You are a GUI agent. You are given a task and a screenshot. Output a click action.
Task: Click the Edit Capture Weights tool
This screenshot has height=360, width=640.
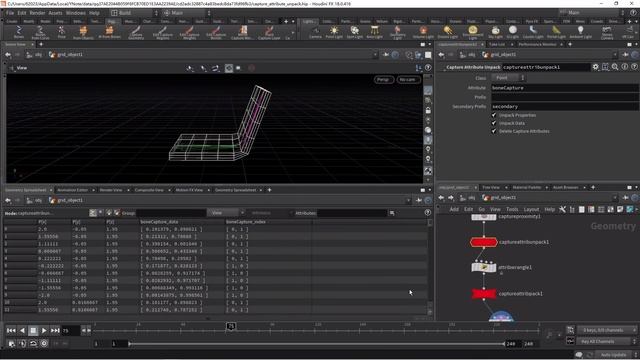click(x=189, y=32)
